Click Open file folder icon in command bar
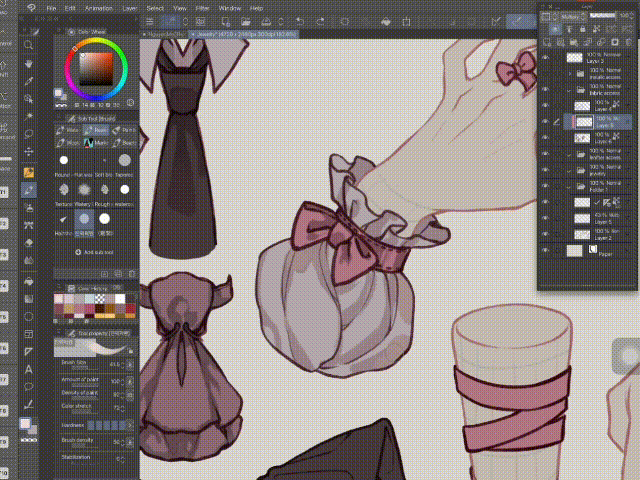 click(x=245, y=22)
